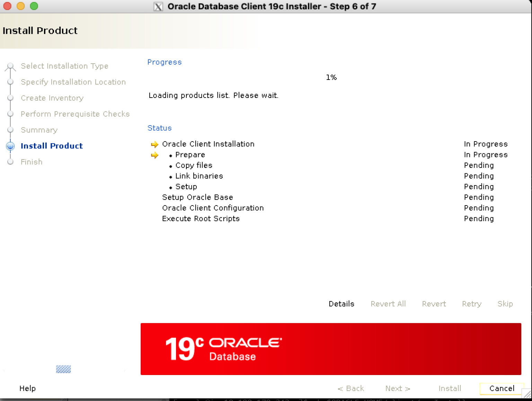Click the blue hatched indicator above Help

63,369
